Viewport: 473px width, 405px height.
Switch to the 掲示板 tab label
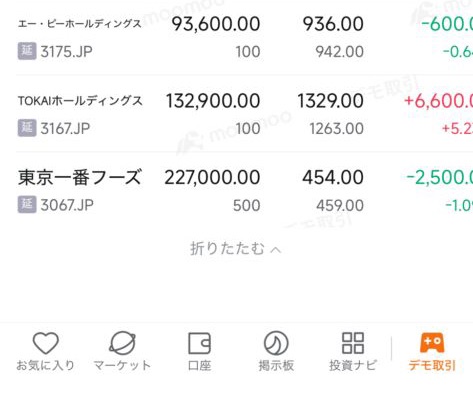[x=276, y=365]
